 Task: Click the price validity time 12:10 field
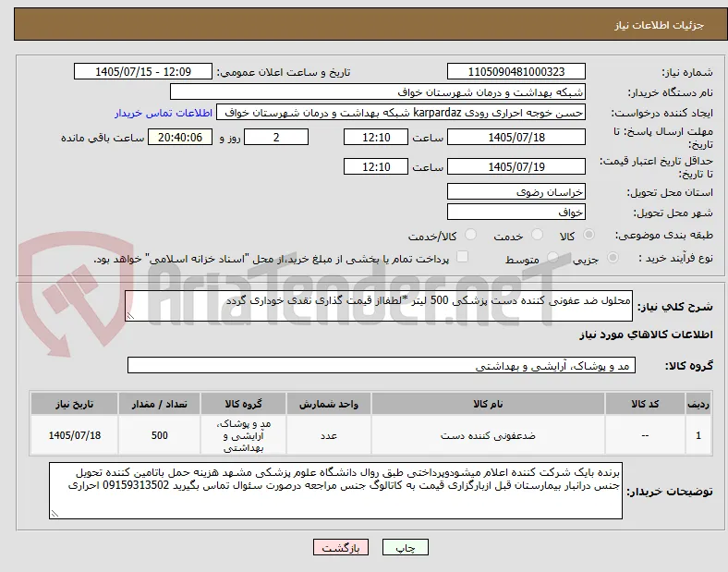(x=376, y=166)
